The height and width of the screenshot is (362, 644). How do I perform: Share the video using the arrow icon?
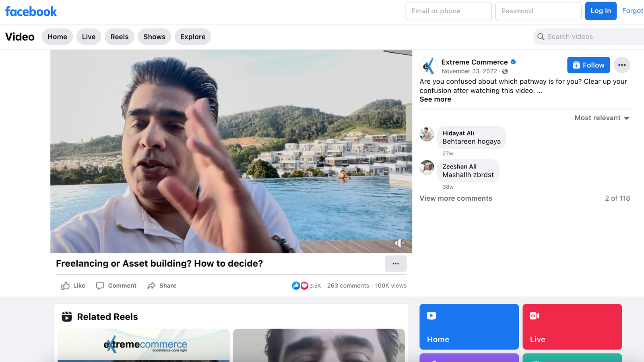point(162,286)
